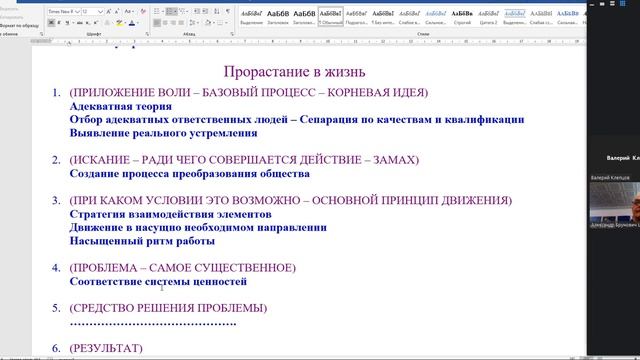Image resolution: width=640 pixels, height=360 pixels.
Task: Open font color dropdown arrow
Action: tap(138, 23)
